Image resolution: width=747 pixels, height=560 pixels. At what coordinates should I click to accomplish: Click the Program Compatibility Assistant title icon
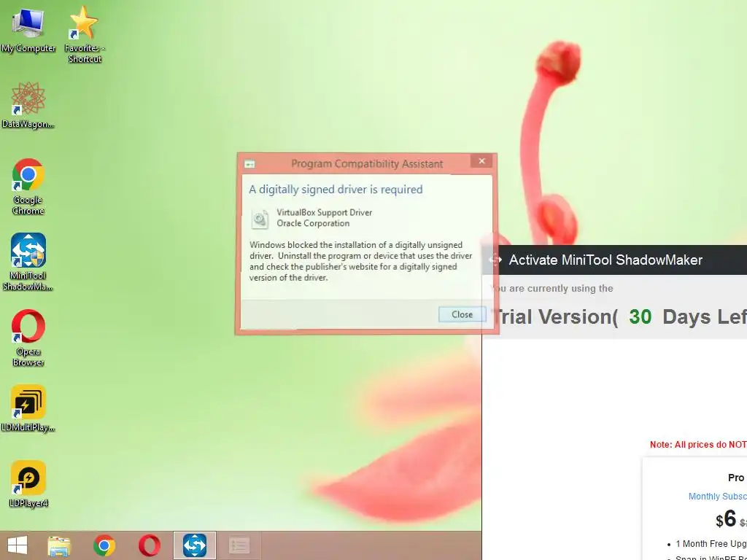[249, 164]
